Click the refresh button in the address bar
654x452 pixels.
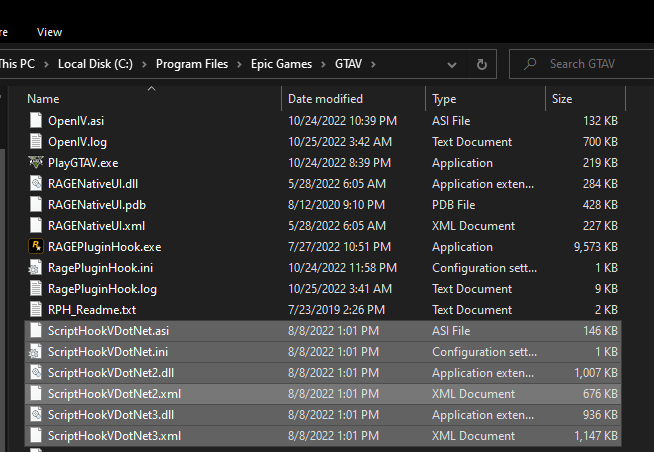pyautogui.click(x=482, y=64)
